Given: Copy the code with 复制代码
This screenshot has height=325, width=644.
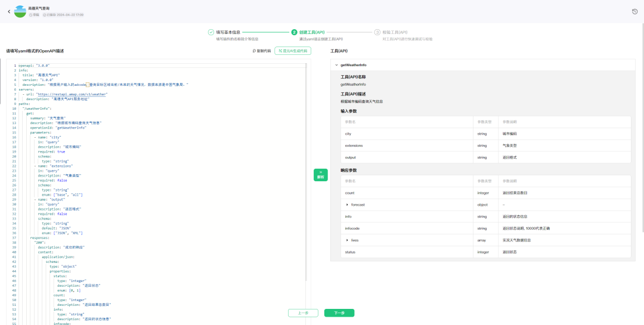Looking at the screenshot, I should click(x=262, y=51).
